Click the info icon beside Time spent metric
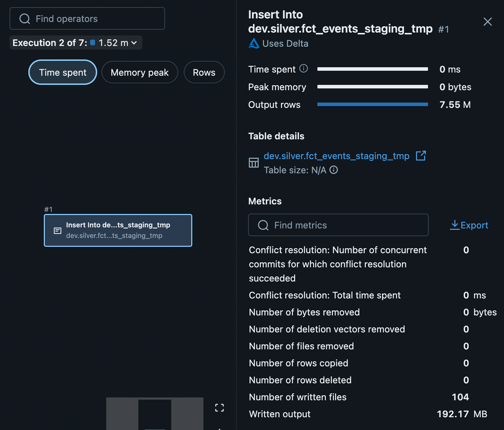Viewport: 504px width, 430px height. pyautogui.click(x=304, y=69)
